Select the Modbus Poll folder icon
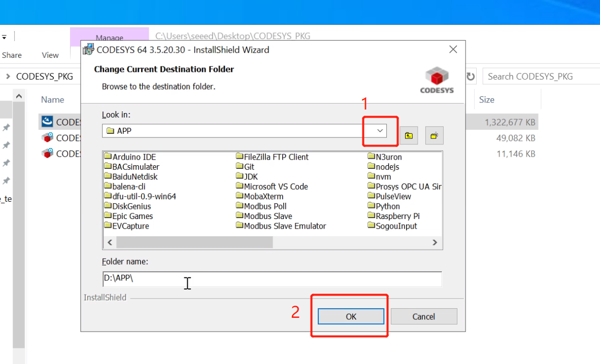The height and width of the screenshot is (364, 600). pyautogui.click(x=240, y=206)
